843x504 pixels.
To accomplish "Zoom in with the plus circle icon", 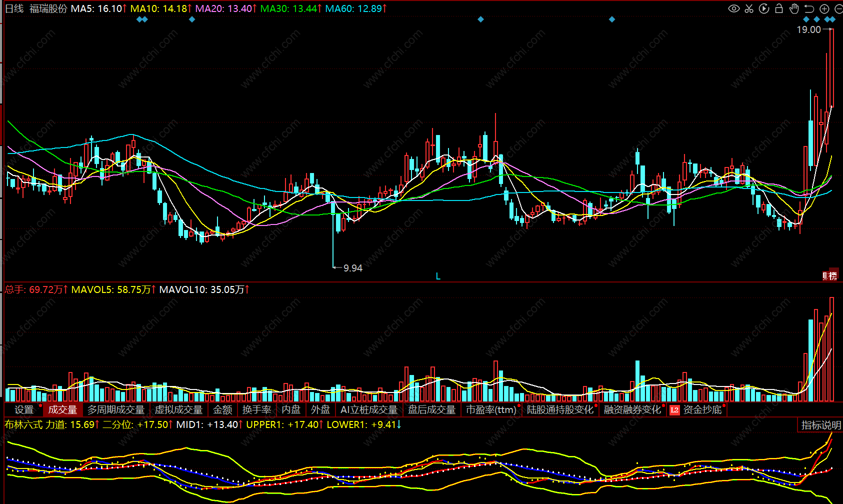I will coord(824,8).
